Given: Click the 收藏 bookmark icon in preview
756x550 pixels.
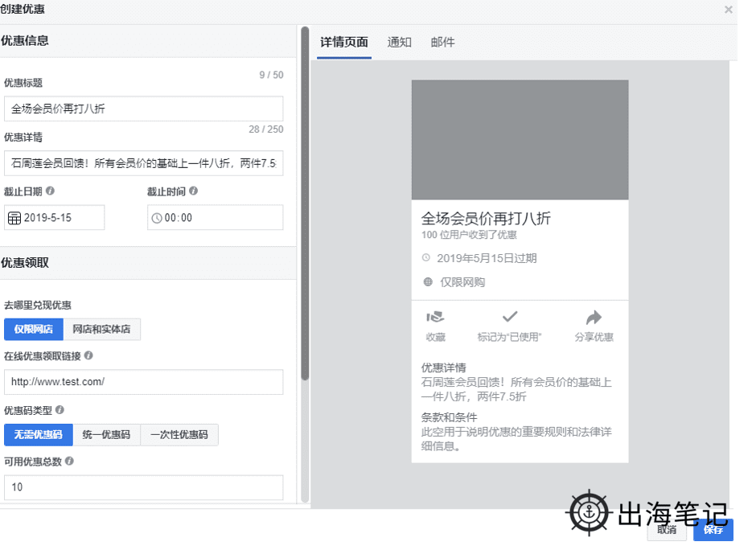Looking at the screenshot, I should pyautogui.click(x=435, y=318).
